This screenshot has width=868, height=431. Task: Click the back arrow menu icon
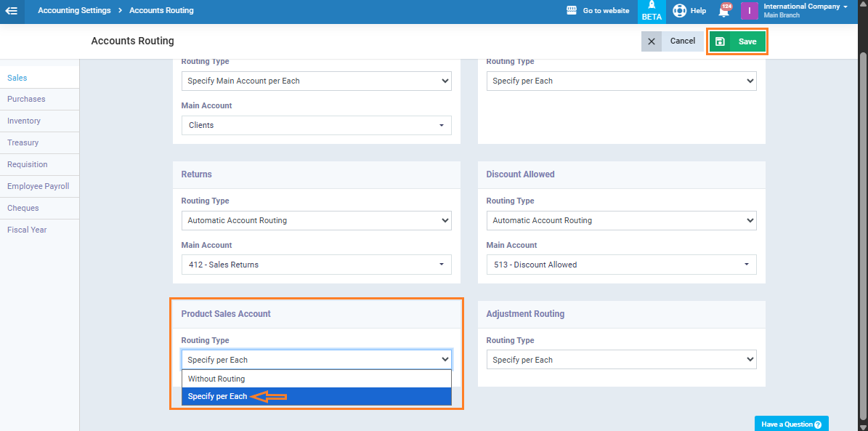pos(12,11)
